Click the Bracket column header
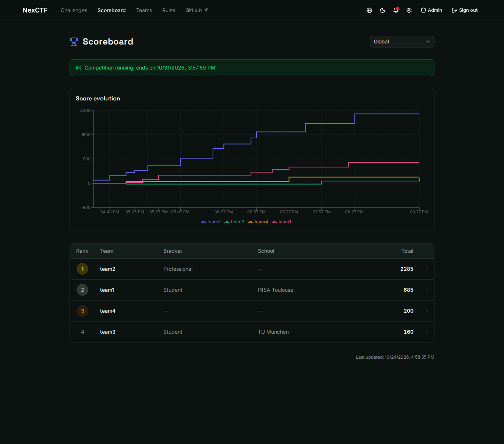The image size is (504, 444). point(173,251)
